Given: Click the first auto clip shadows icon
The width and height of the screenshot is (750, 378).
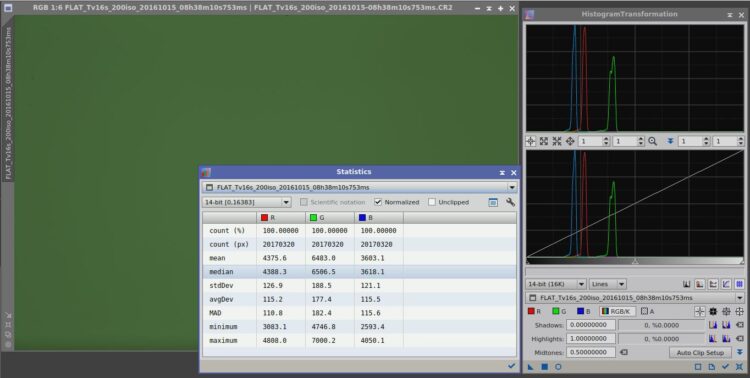Looking at the screenshot, I should coord(713,325).
